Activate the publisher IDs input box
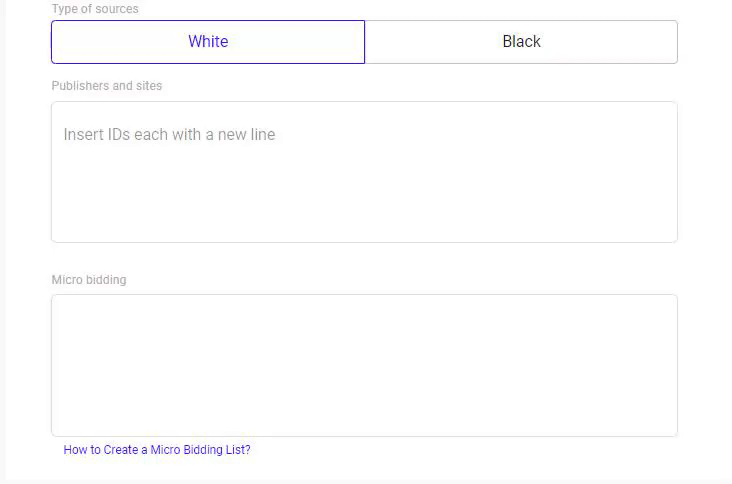The width and height of the screenshot is (732, 484). point(364,172)
